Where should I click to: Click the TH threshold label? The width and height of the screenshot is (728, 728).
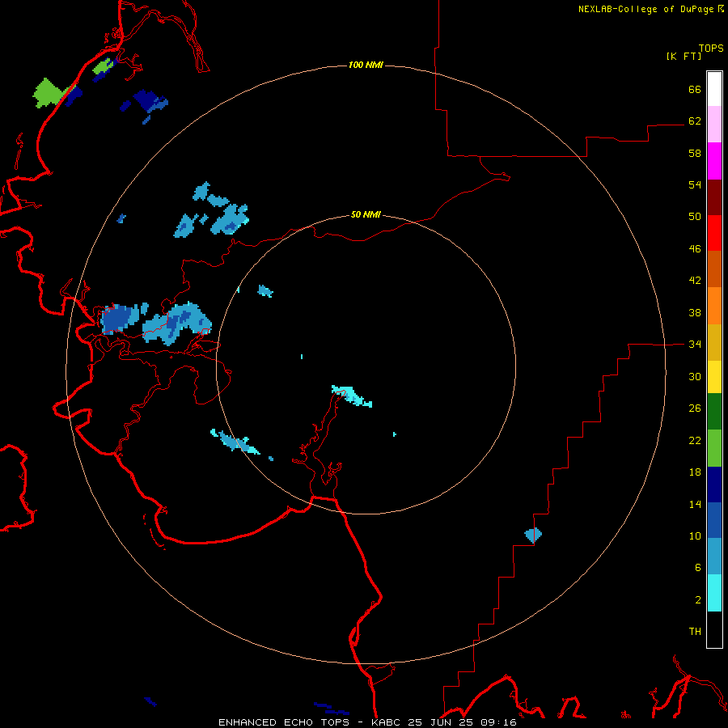coord(695,632)
